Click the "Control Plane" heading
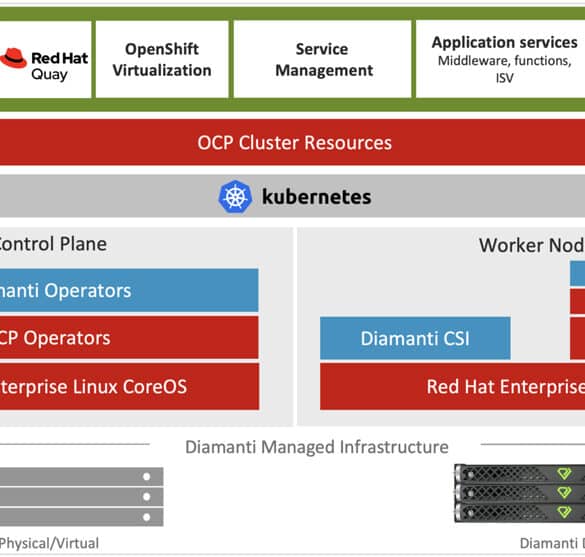Image resolution: width=585 pixels, height=557 pixels. [53, 244]
